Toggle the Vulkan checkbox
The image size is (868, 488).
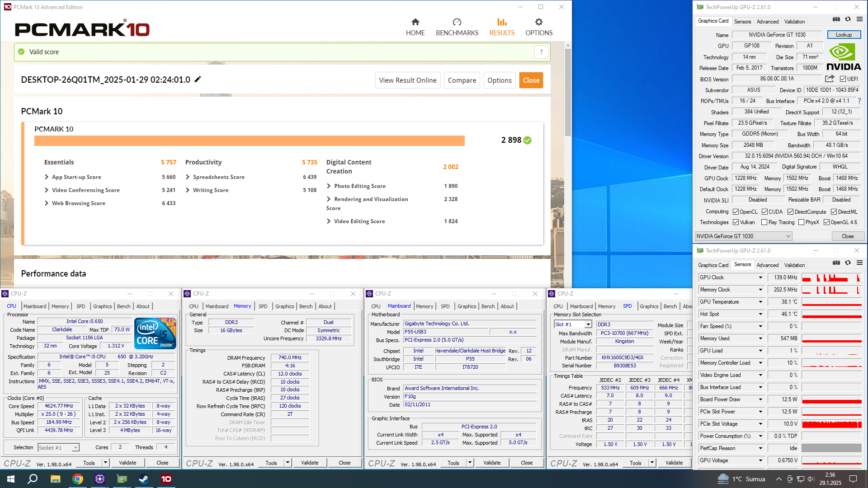pyautogui.click(x=736, y=222)
